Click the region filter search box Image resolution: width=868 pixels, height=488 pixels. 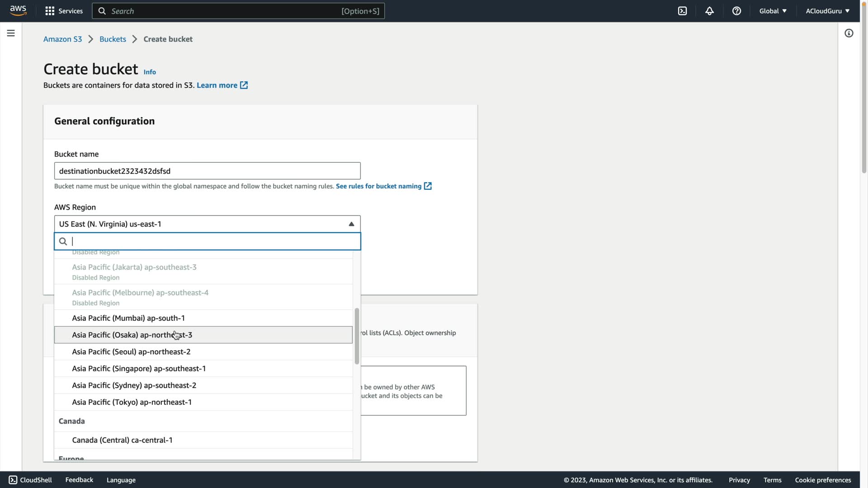pyautogui.click(x=212, y=241)
